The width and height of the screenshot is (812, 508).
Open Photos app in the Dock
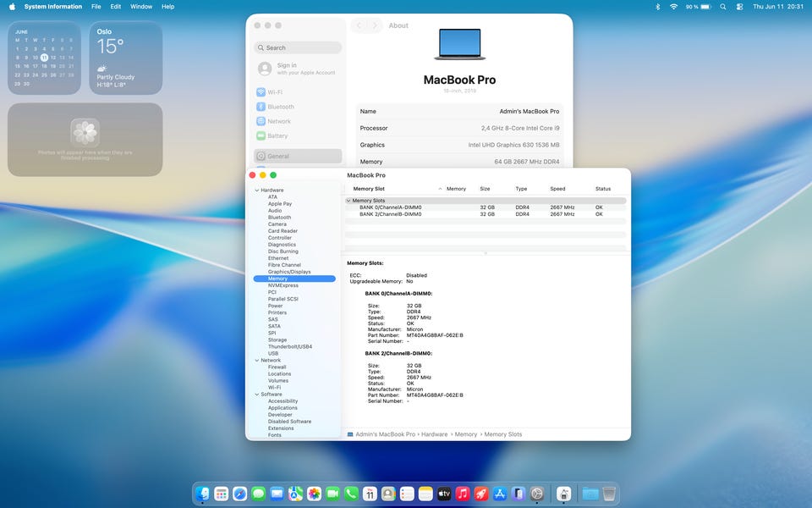pos(315,494)
